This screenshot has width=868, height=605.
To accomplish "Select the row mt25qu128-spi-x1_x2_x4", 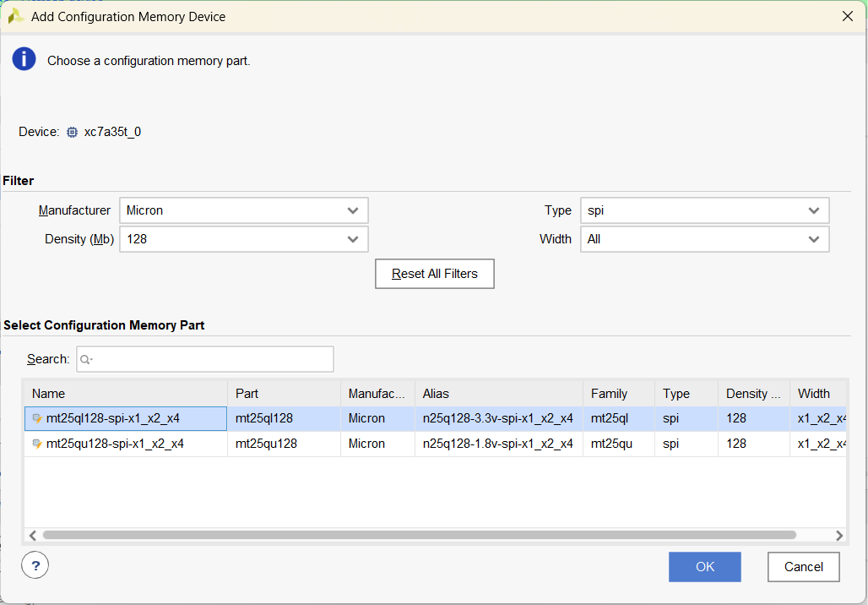I will pyautogui.click(x=435, y=444).
